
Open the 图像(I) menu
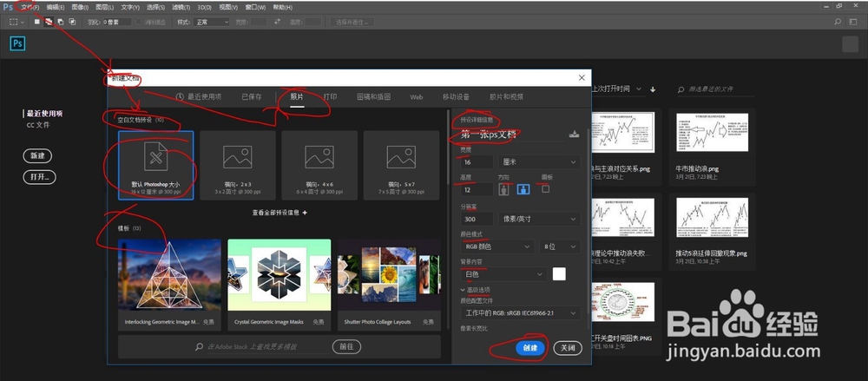click(80, 7)
